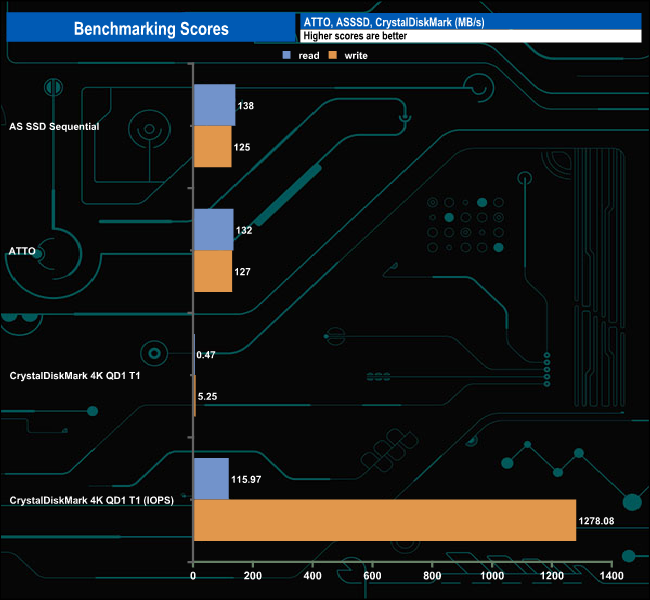Click the ATTO, ASSSD, CrystalDiskMark subtitle
Image resolution: width=650 pixels, height=600 pixels.
[393, 22]
